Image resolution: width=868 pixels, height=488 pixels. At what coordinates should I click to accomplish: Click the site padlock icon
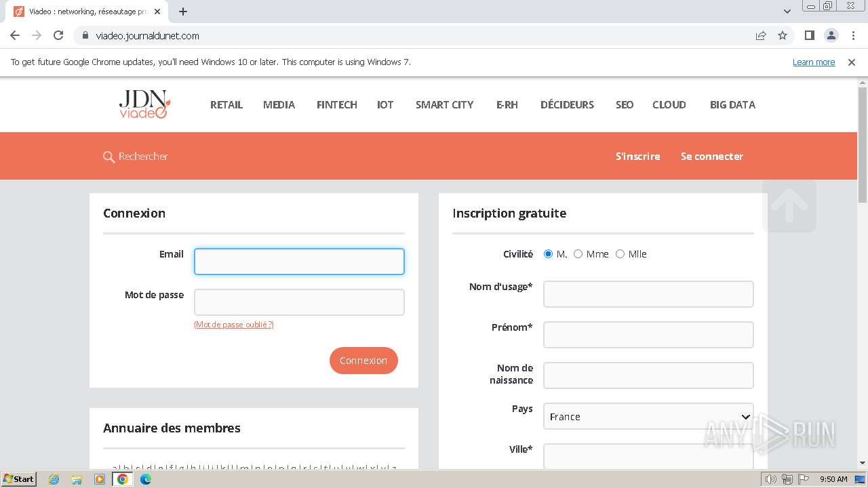pos(85,35)
